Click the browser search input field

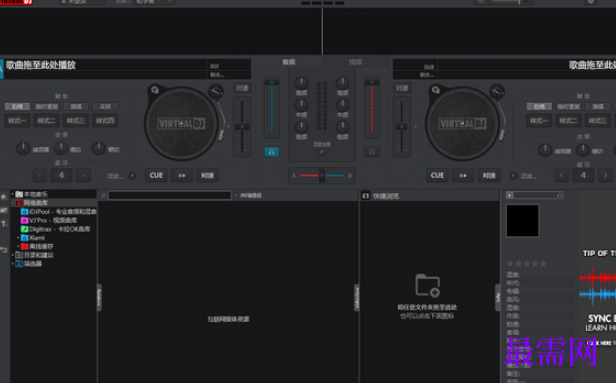click(x=170, y=195)
